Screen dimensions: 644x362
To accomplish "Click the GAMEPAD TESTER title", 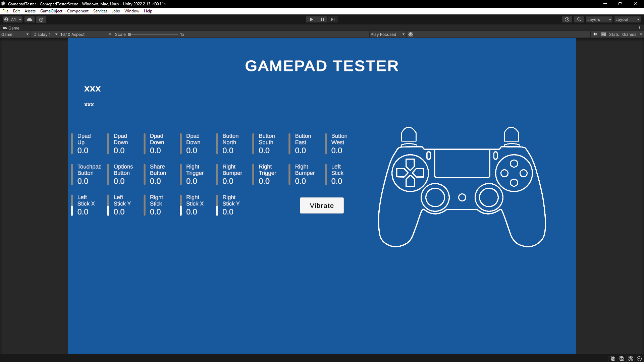I will (322, 66).
